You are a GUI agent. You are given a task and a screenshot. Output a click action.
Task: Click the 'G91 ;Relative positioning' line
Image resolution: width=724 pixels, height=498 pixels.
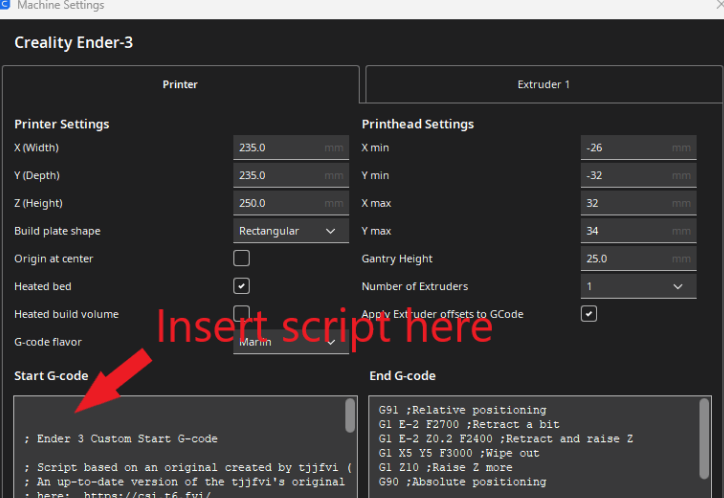(462, 410)
